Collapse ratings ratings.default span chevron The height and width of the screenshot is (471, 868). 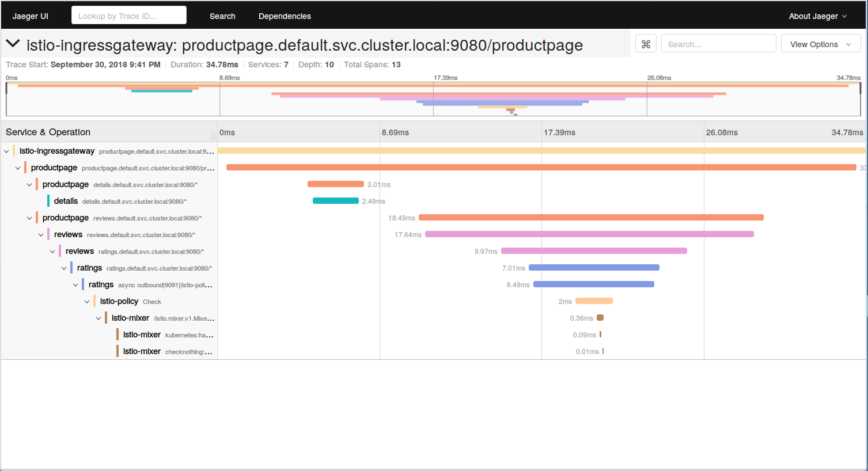[x=64, y=268]
